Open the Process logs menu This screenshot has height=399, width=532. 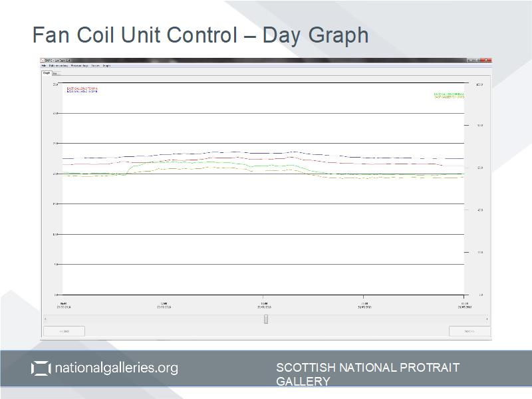coord(79,66)
